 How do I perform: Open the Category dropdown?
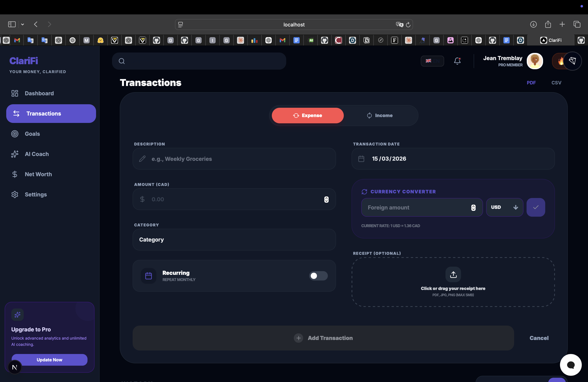pyautogui.click(x=234, y=240)
